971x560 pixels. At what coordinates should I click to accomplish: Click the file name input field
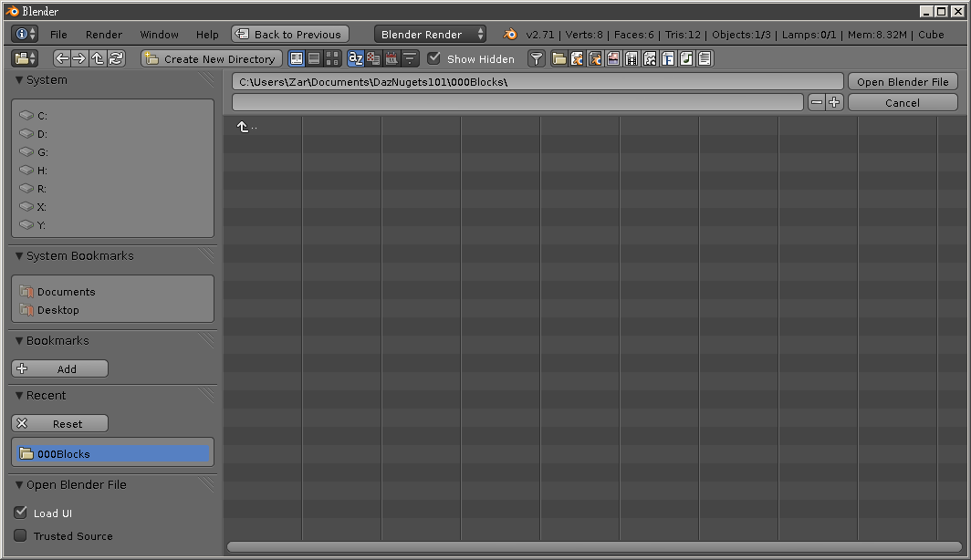pyautogui.click(x=517, y=102)
